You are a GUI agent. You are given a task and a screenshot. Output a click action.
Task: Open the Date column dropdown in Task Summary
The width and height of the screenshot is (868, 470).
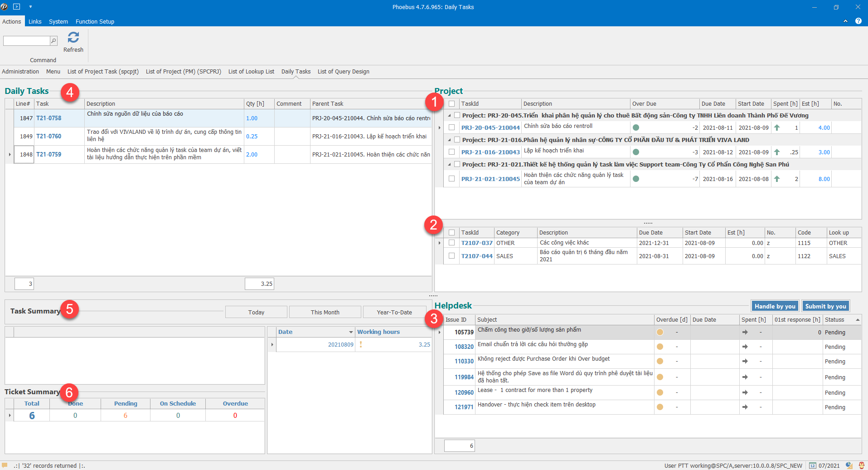tap(350, 332)
